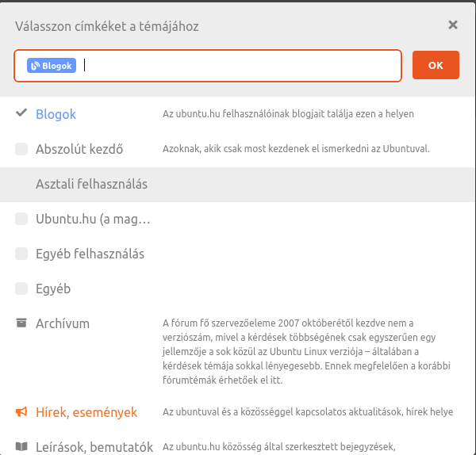Focus the tag search input field

(x=240, y=66)
